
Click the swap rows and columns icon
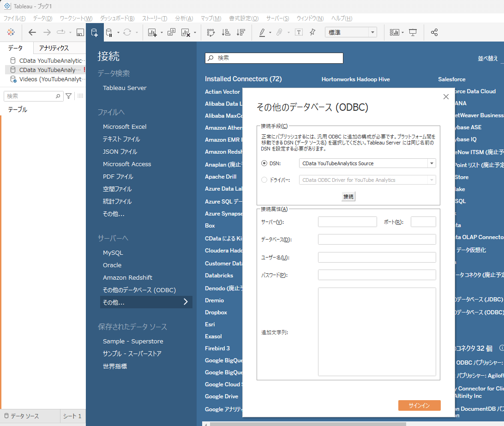pyautogui.click(x=211, y=32)
